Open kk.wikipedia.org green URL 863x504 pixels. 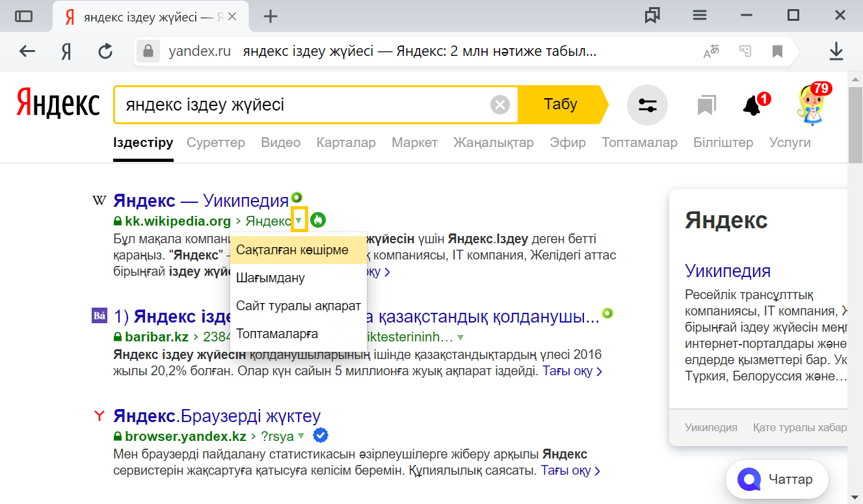[x=178, y=221]
